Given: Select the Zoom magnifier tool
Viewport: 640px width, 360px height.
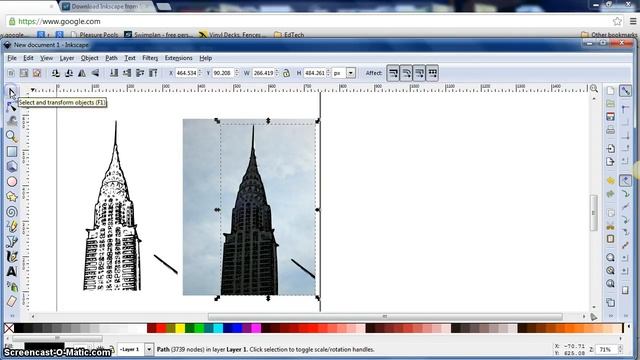Looking at the screenshot, I should [11, 136].
